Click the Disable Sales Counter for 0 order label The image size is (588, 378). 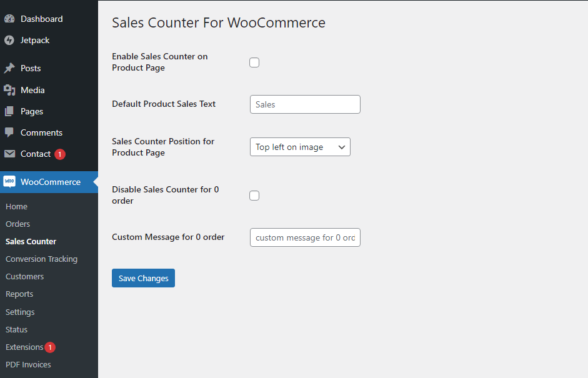[166, 195]
